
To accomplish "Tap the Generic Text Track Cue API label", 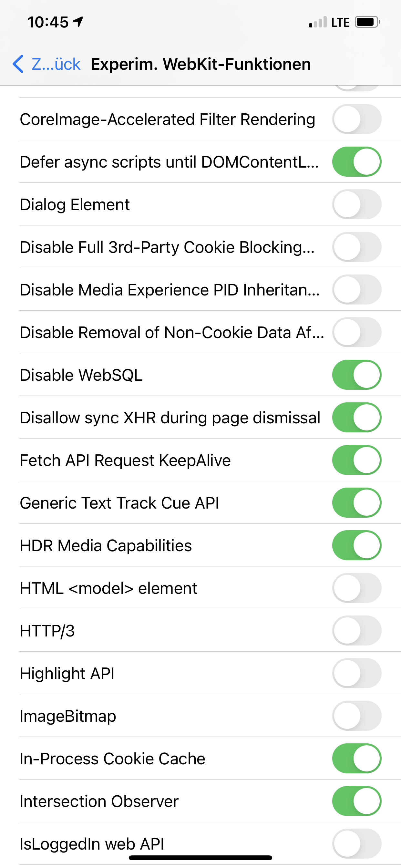I will pos(119,503).
